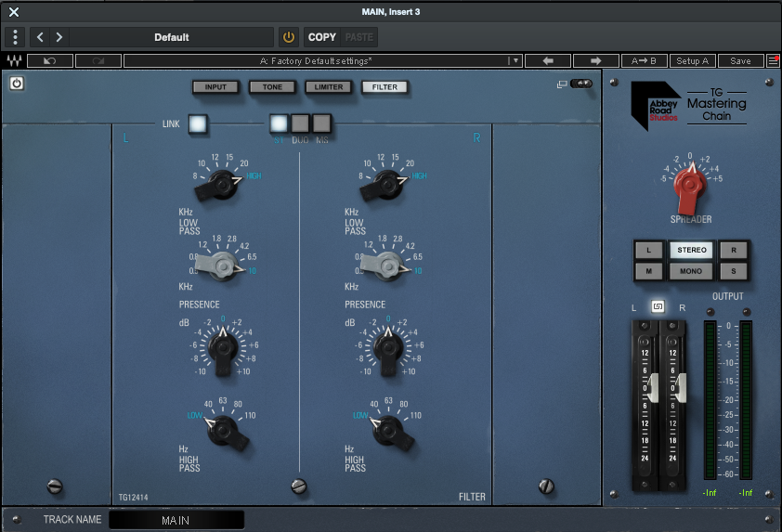Image resolution: width=782 pixels, height=532 pixels.
Task: Toggle the module arrows switch top right
Action: tap(581, 84)
